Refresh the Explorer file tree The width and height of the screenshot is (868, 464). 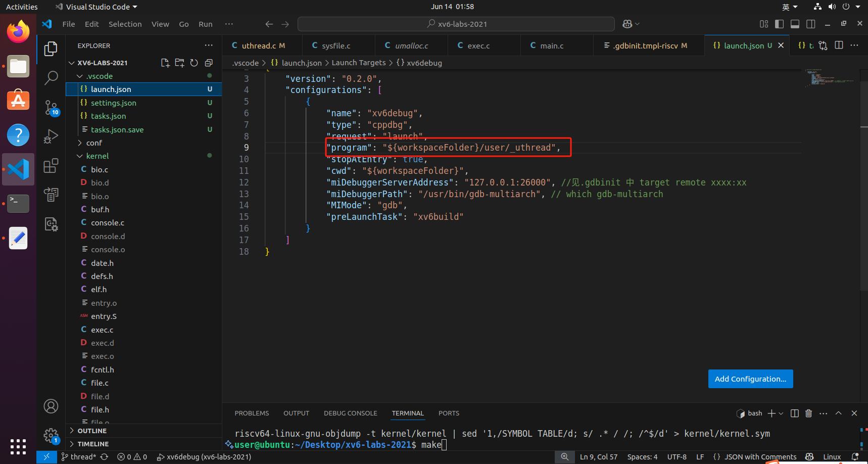point(194,63)
